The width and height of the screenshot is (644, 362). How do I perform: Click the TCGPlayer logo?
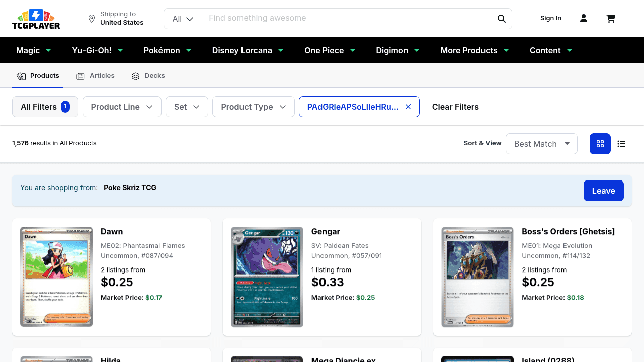point(36,19)
